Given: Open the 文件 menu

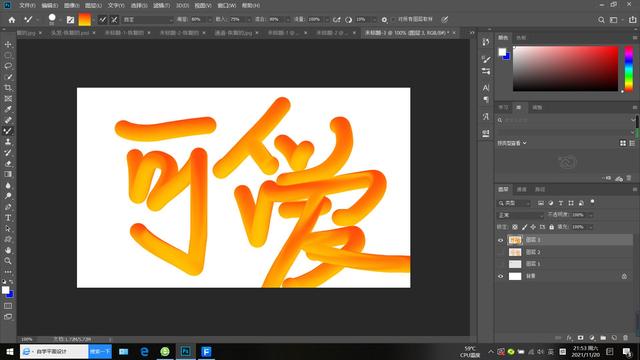Looking at the screenshot, I should 27,5.
